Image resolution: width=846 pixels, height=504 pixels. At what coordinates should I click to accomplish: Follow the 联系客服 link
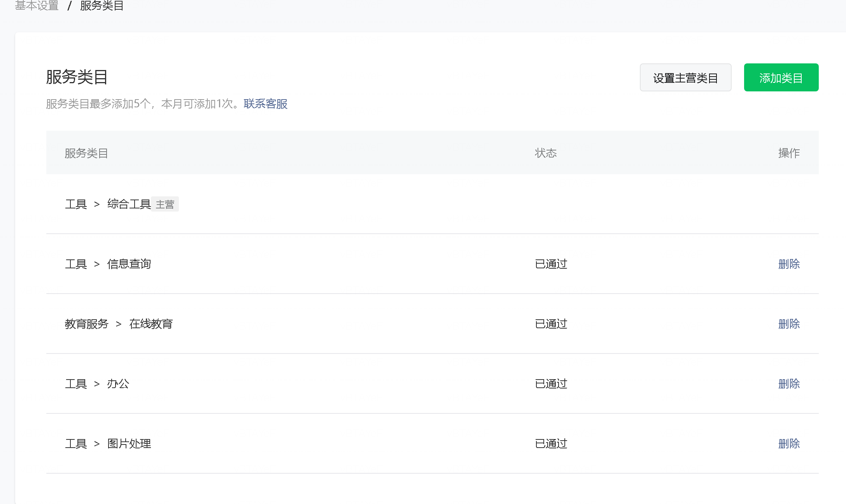[265, 104]
